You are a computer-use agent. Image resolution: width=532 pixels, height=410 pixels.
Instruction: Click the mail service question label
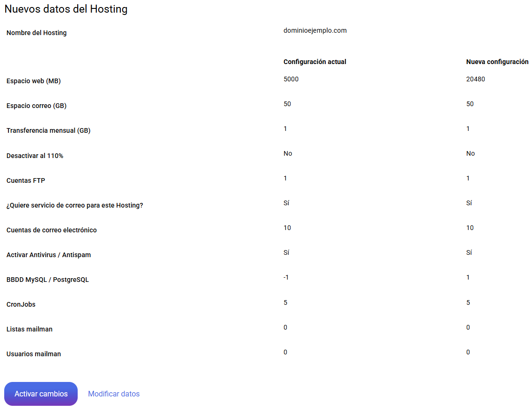[75, 205]
